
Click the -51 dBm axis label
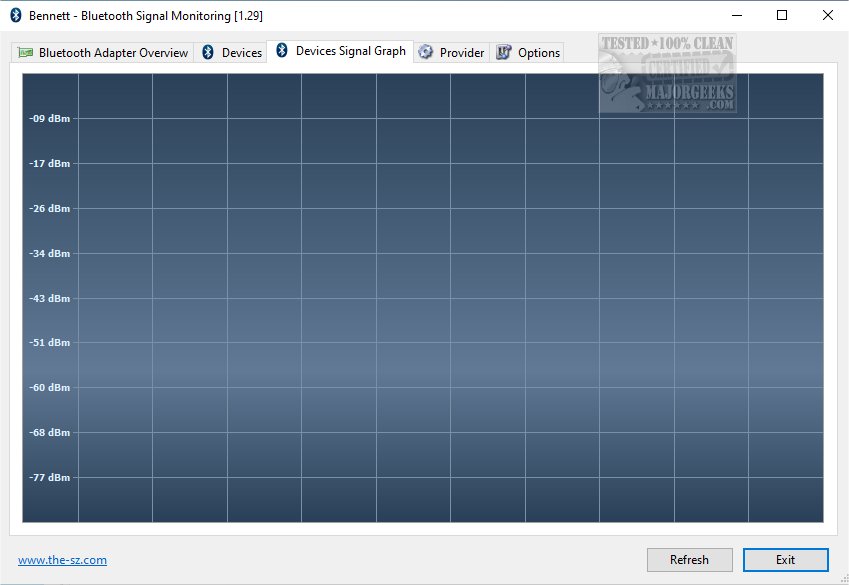click(50, 342)
